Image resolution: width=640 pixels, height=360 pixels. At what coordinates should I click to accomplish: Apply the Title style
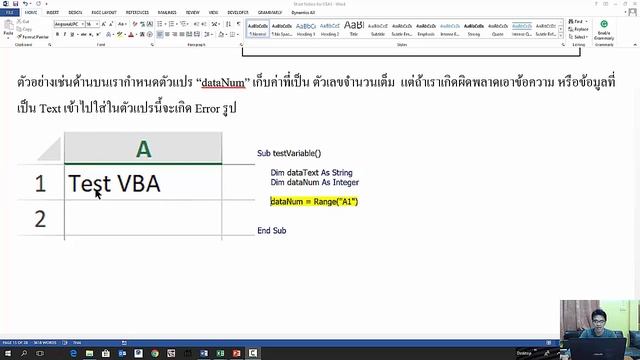(354, 29)
